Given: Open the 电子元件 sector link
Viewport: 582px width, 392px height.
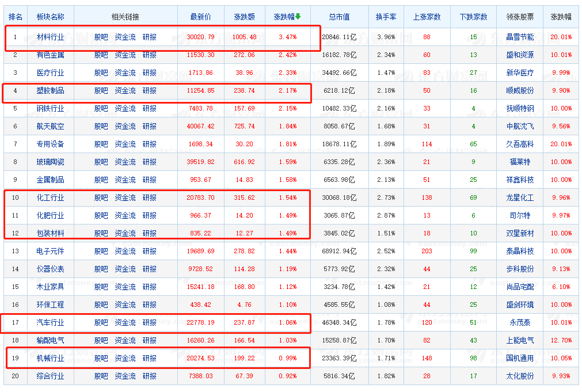Looking at the screenshot, I should (50, 252).
